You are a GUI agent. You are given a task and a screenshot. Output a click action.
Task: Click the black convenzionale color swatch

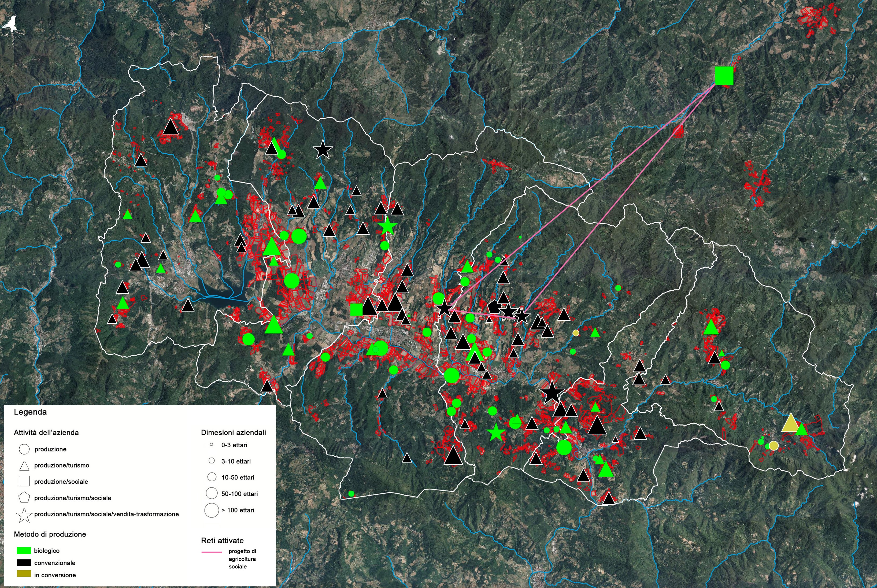24,563
